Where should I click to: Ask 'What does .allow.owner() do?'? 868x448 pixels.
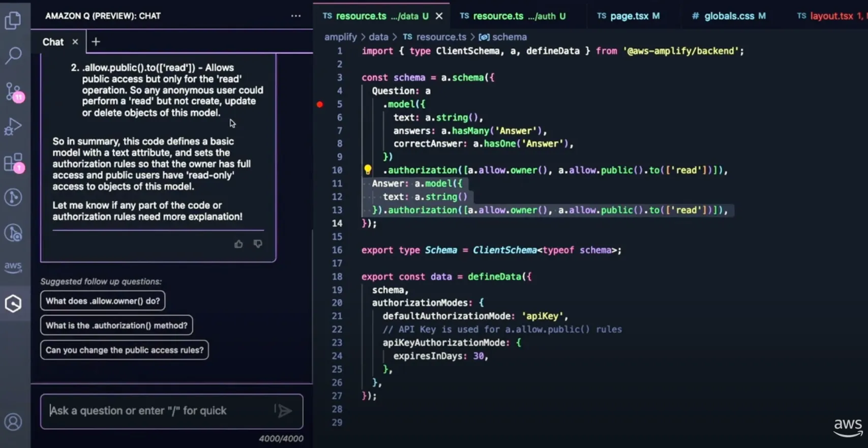103,301
